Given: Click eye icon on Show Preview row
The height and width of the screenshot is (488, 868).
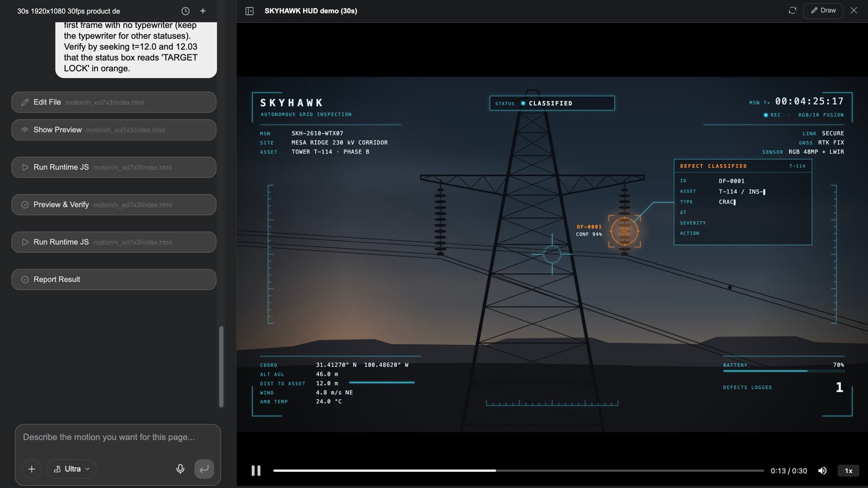Looking at the screenshot, I should point(25,130).
